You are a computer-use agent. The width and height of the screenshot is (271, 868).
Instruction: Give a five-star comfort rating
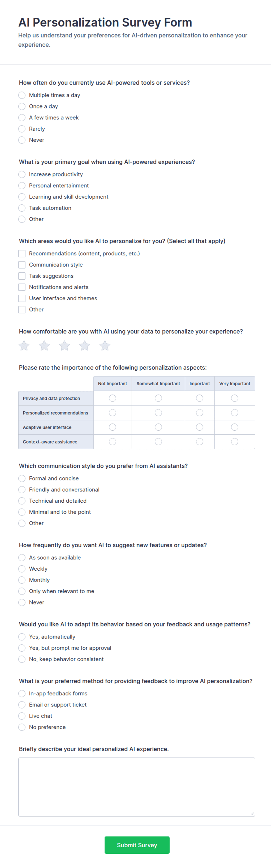click(105, 346)
